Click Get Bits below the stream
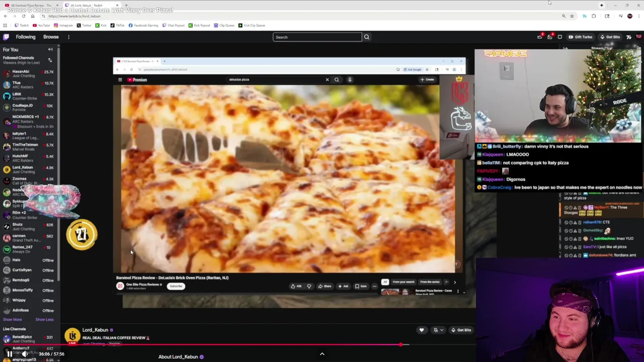The image size is (644, 362). (x=461, y=330)
